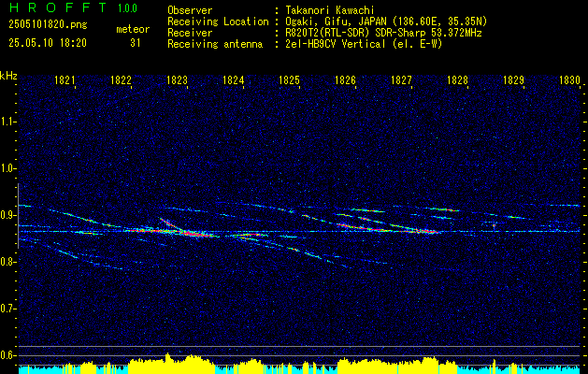588x374 pixels.
Task: Click the Receiving Location field label
Action: (218, 22)
